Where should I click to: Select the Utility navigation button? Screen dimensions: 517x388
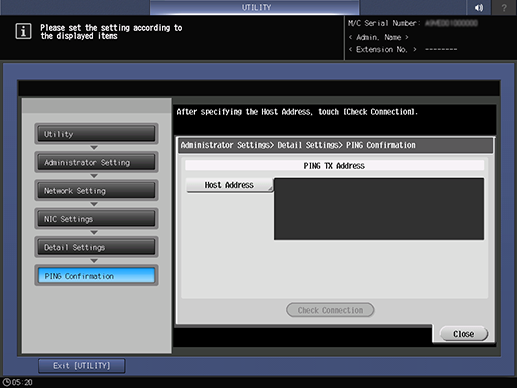[96, 134]
